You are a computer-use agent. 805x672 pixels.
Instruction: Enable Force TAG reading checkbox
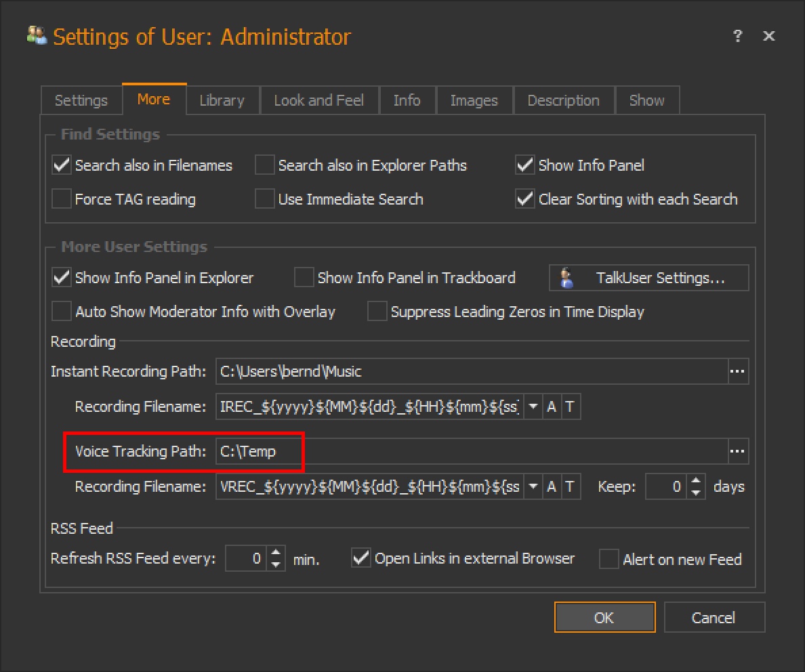pyautogui.click(x=62, y=199)
